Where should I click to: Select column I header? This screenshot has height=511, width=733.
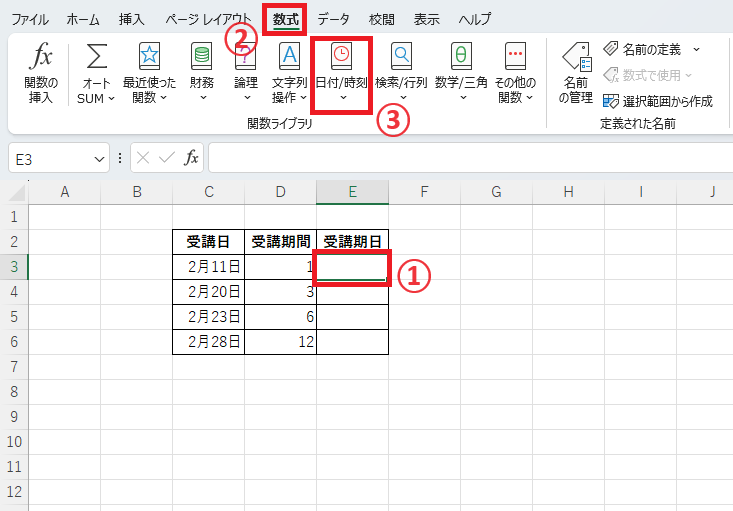click(x=640, y=192)
